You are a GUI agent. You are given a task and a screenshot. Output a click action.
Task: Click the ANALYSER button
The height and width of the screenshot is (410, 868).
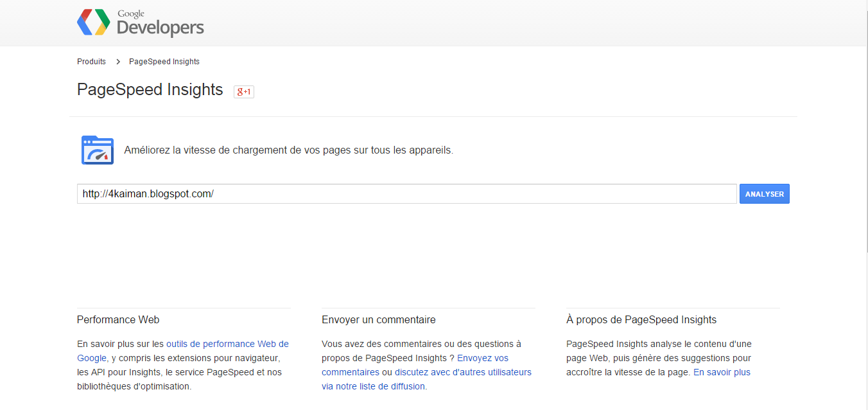point(765,194)
